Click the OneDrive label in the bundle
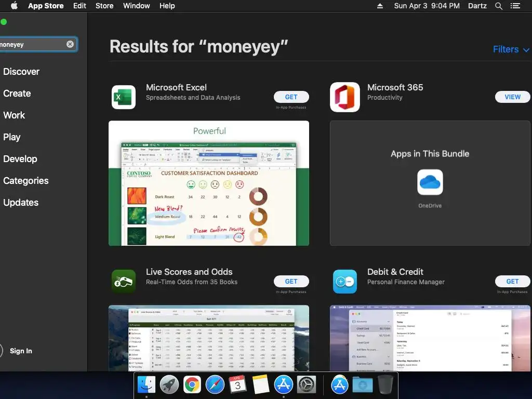This screenshot has width=532, height=399. 430,206
